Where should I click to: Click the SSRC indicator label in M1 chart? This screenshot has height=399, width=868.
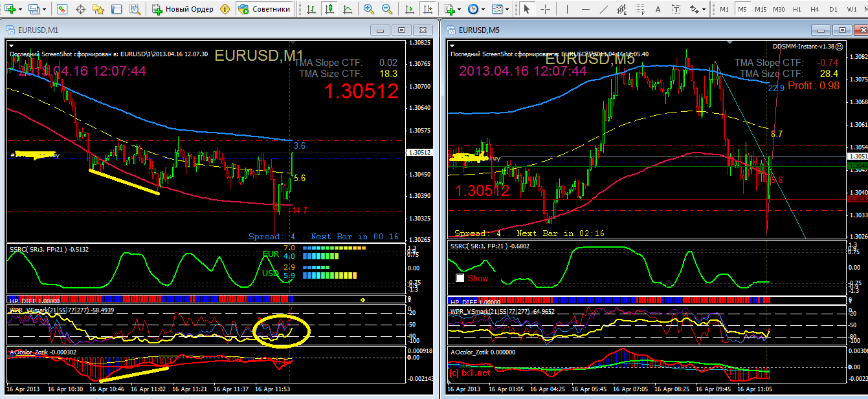tap(49, 248)
